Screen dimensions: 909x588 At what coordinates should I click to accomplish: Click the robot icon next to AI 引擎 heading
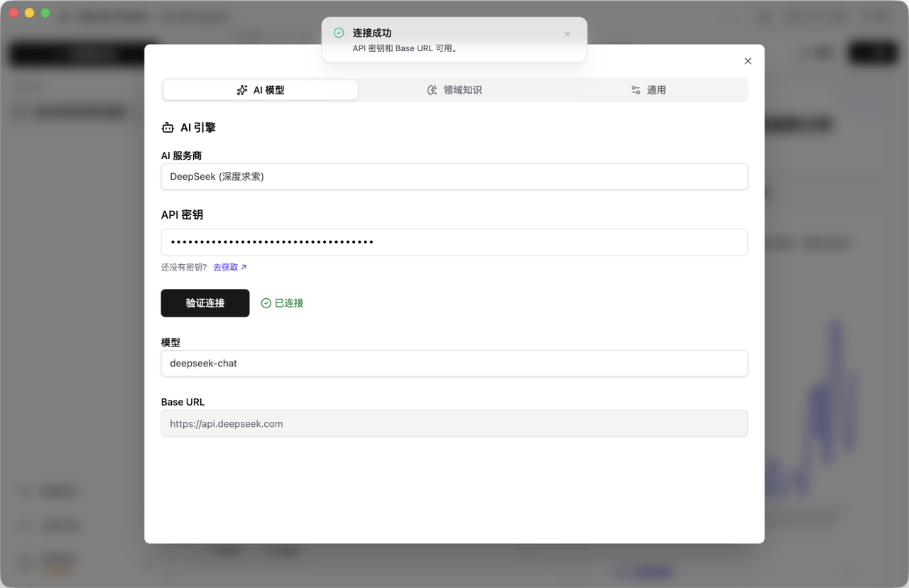[x=167, y=127]
